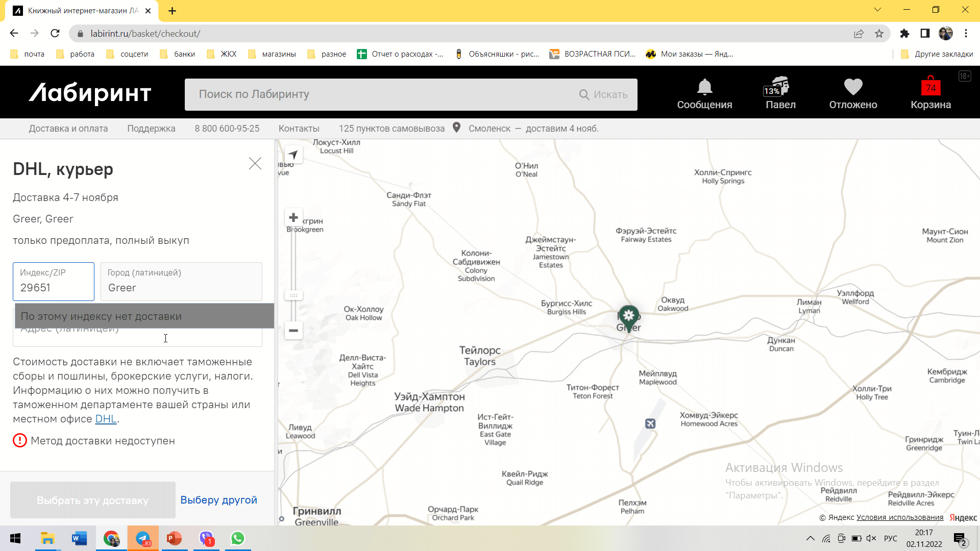Close the DHL courier panel

pos(255,163)
